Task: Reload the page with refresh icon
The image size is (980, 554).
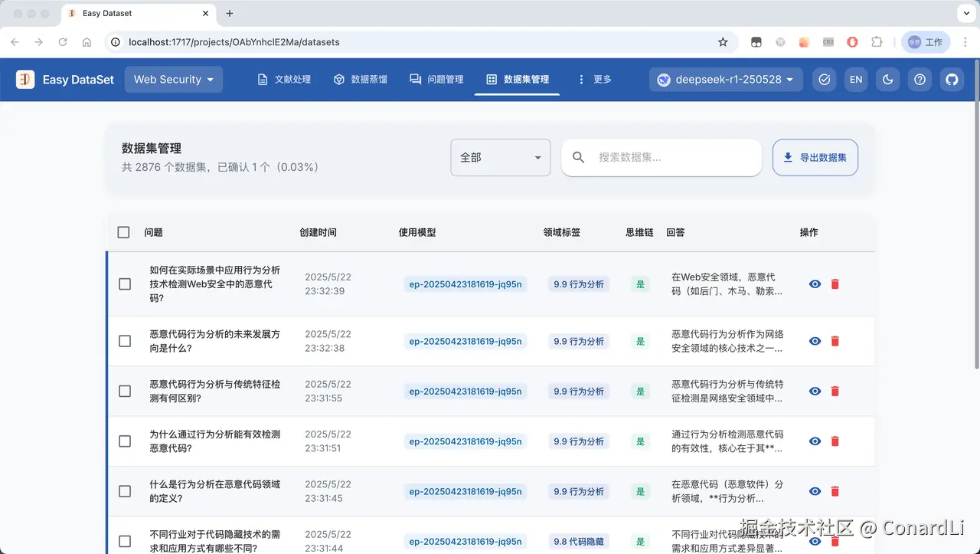Action: 63,42
